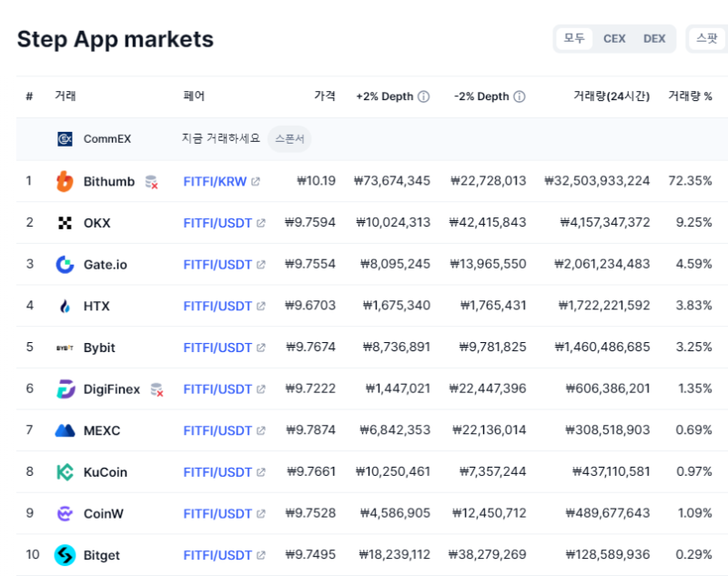
Task: Click the Bithumb exchange logo
Action: (x=65, y=181)
